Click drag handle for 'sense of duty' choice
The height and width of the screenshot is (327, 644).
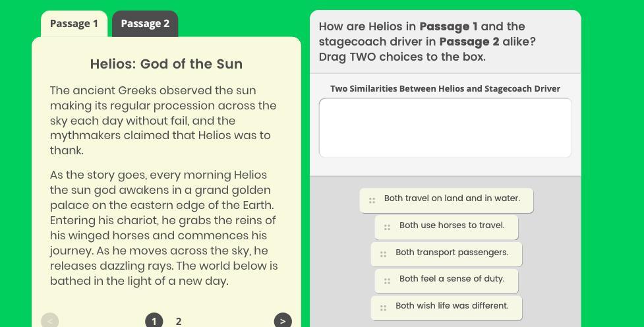pos(387,280)
